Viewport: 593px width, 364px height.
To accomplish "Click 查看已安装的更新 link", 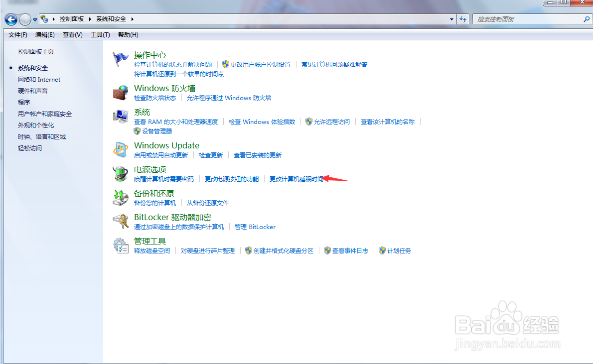I will coord(258,155).
